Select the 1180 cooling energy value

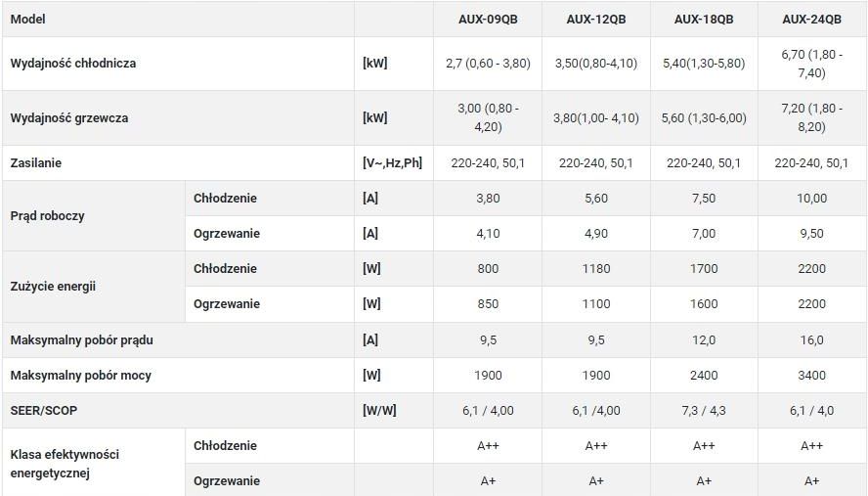click(596, 269)
